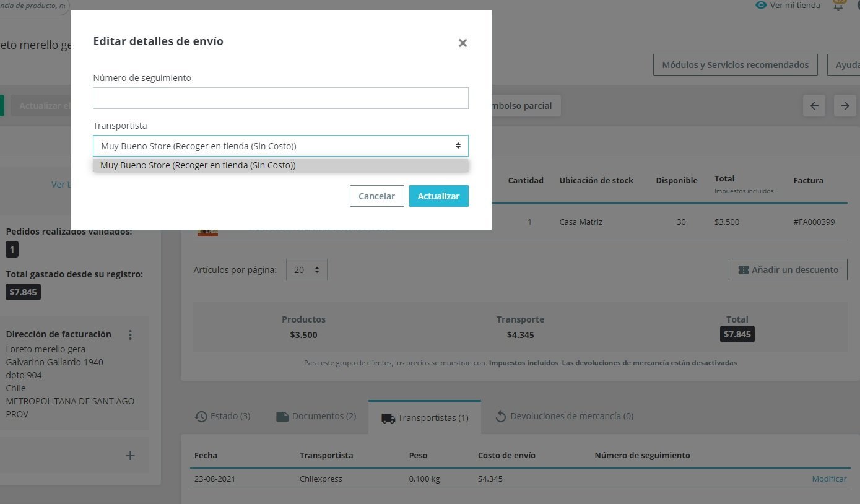Click the Cancelar button
Viewport: 860px width, 504px height.
coord(376,196)
